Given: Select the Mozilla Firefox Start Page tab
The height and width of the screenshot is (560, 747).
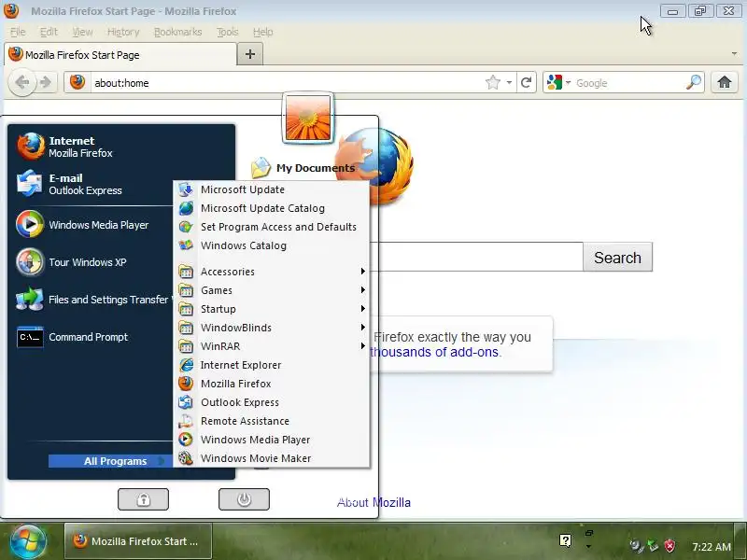Looking at the screenshot, I should [x=120, y=54].
